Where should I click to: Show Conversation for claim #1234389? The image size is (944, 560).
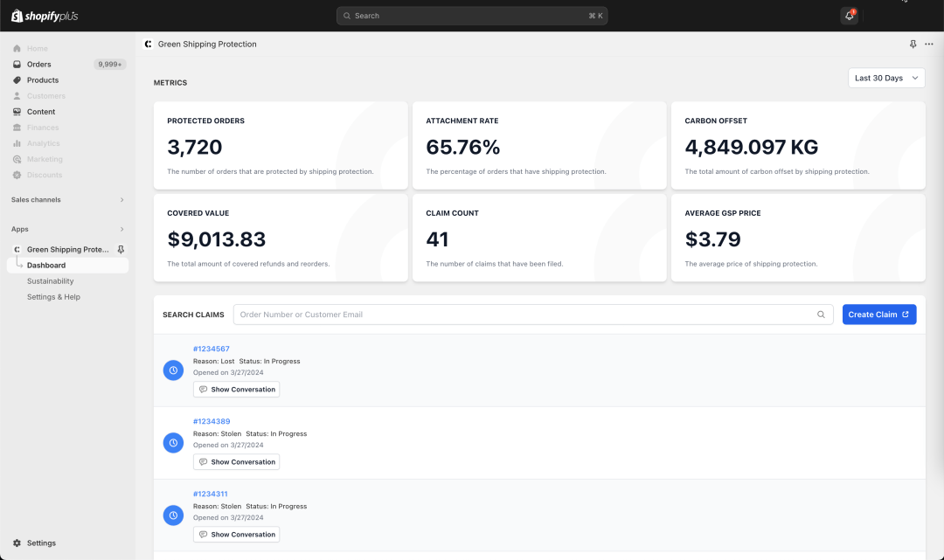(x=237, y=462)
